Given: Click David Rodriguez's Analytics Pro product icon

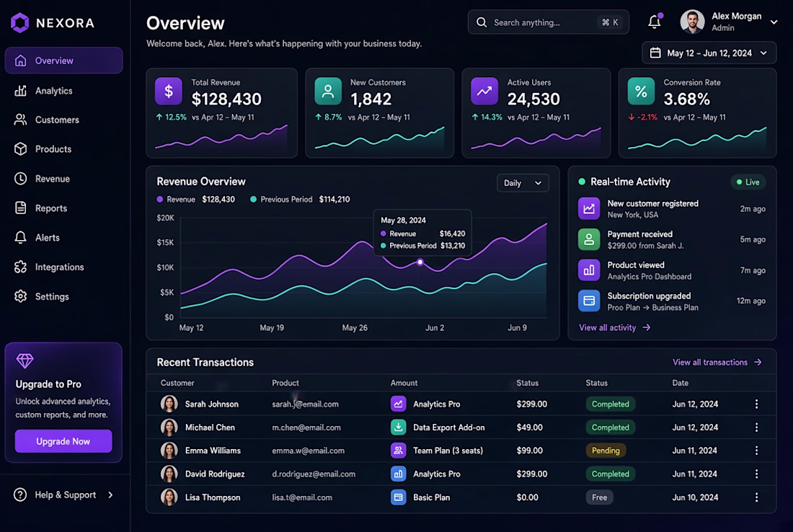Looking at the screenshot, I should pyautogui.click(x=398, y=474).
